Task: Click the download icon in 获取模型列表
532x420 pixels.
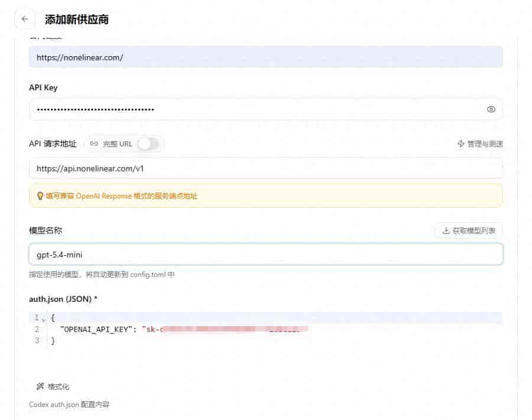Action: pyautogui.click(x=446, y=230)
